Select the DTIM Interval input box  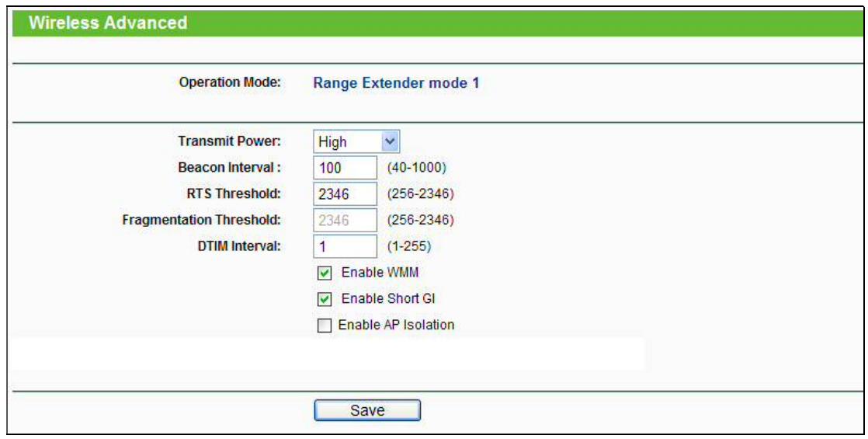[x=345, y=246]
